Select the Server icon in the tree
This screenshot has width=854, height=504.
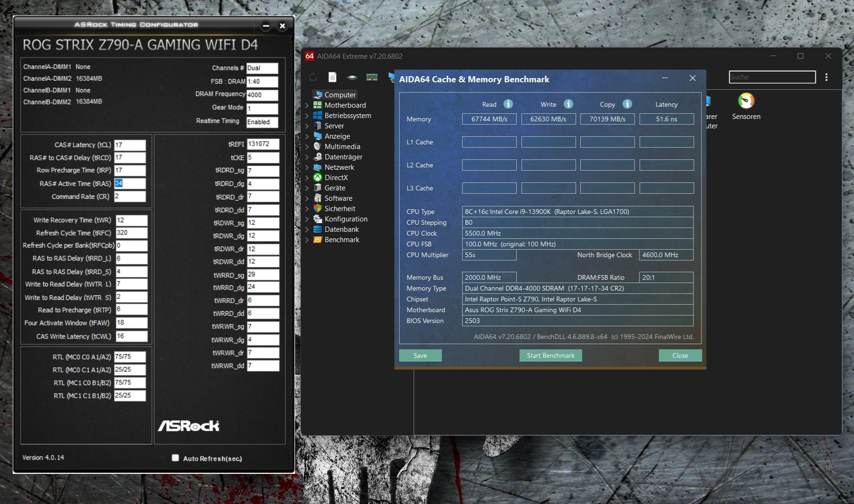pyautogui.click(x=318, y=126)
